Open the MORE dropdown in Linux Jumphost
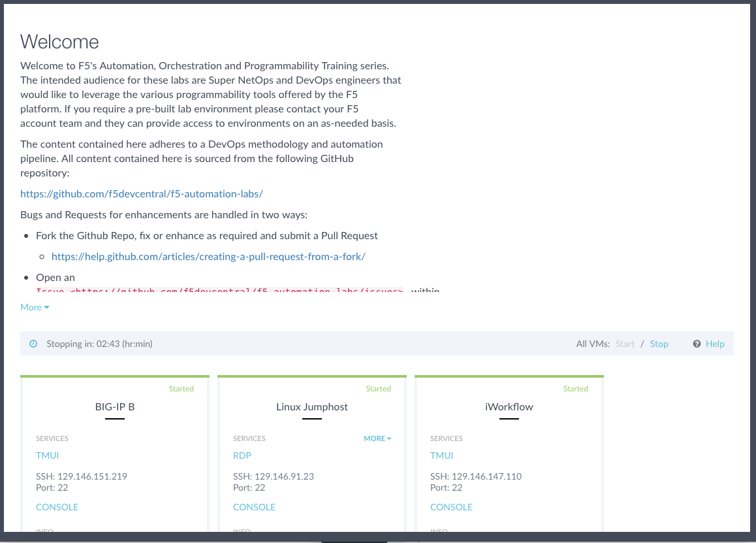The image size is (756, 543). 377,438
